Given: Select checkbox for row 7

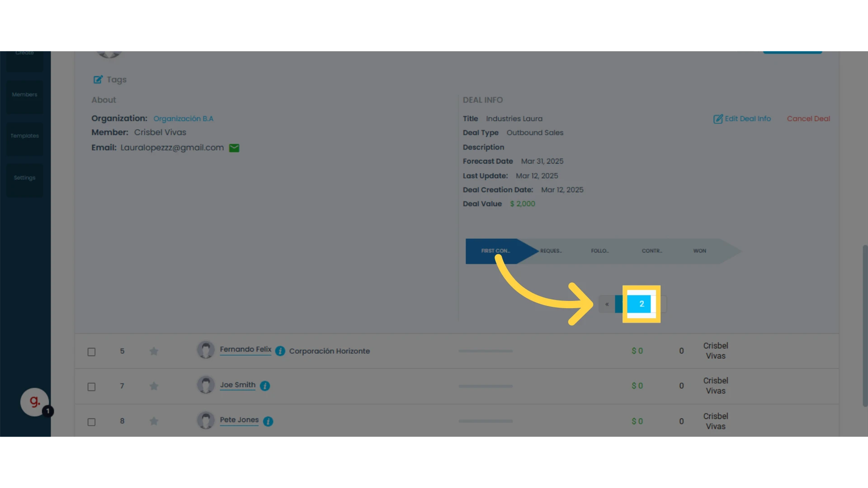Looking at the screenshot, I should [x=91, y=387].
